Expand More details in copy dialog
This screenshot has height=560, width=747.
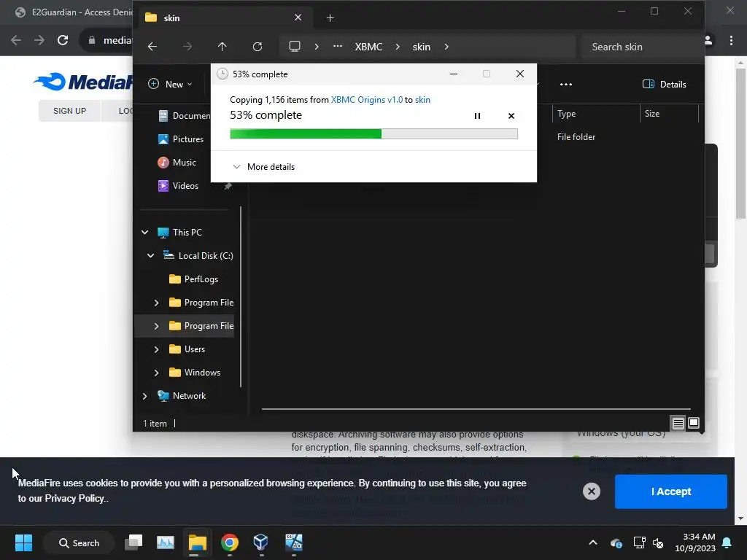(x=263, y=167)
